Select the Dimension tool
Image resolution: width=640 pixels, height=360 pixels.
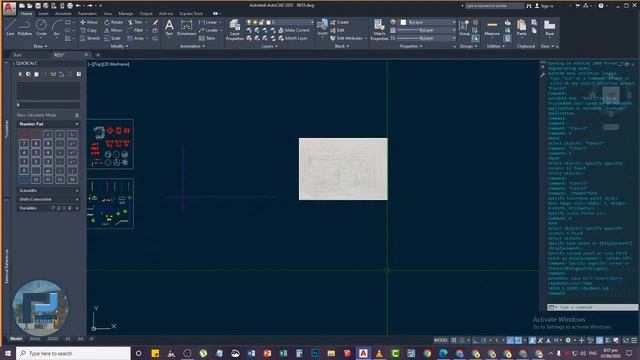186,28
